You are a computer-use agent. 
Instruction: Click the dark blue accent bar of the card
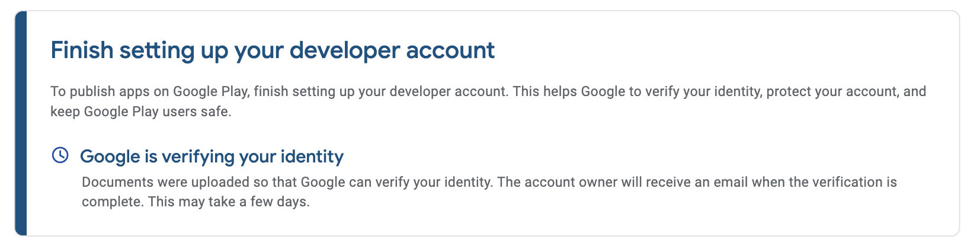(21, 123)
